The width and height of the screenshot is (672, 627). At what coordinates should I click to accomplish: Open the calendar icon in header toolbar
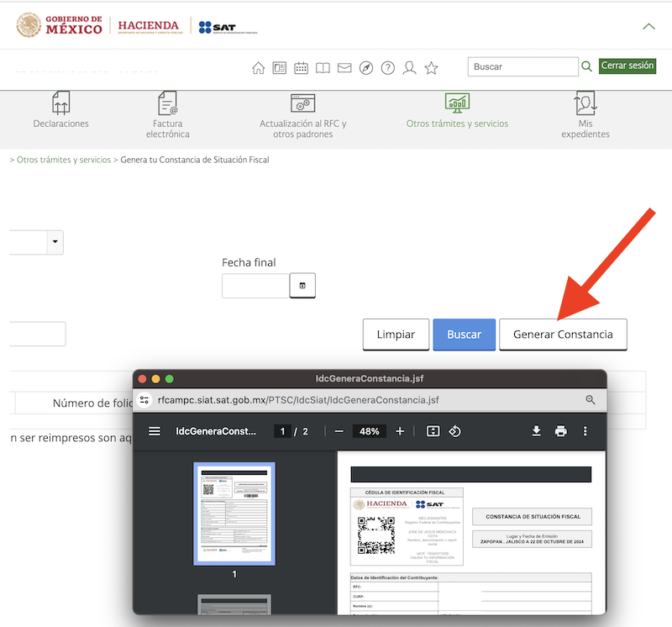[x=301, y=68]
